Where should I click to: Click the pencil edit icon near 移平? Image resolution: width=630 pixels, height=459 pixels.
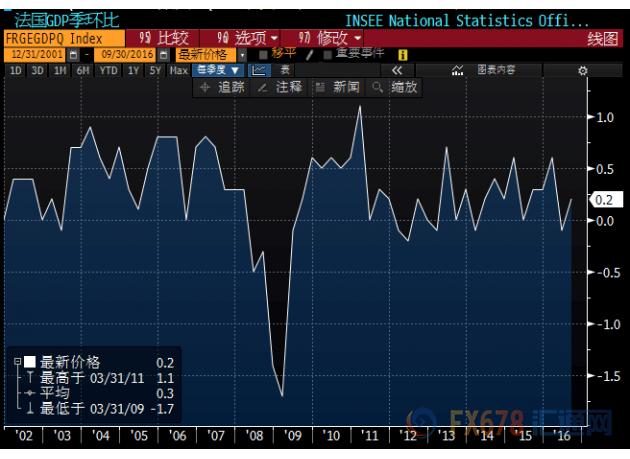click(x=309, y=55)
